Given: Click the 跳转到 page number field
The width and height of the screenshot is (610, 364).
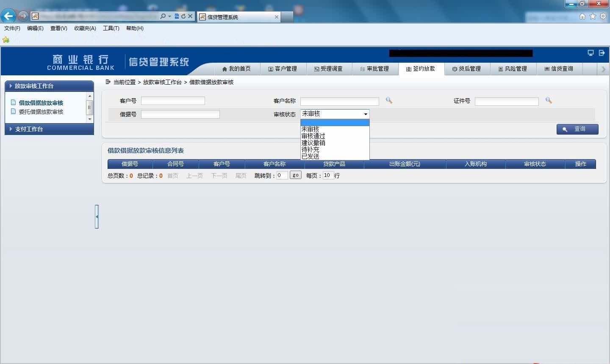Looking at the screenshot, I should coord(283,175).
